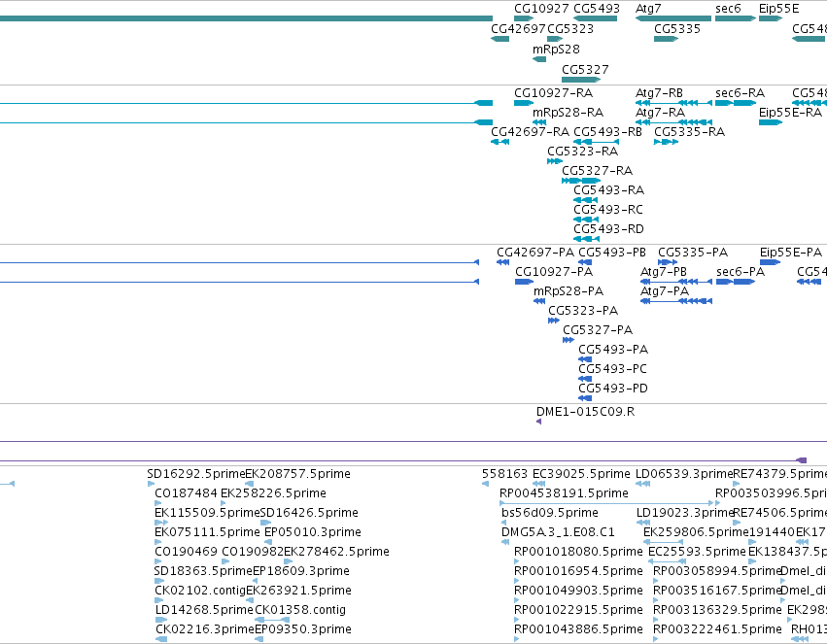This screenshot has width=827, height=644.
Task: Open the sec6 gene label
Action: point(728,9)
